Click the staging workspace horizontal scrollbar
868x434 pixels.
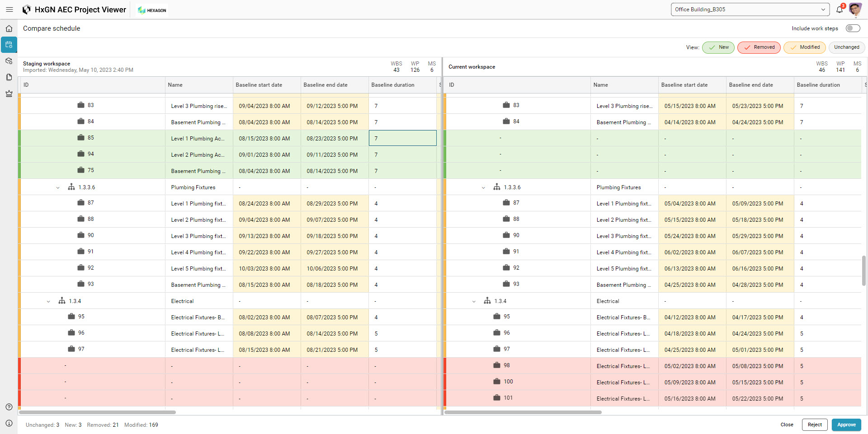pyautogui.click(x=97, y=412)
